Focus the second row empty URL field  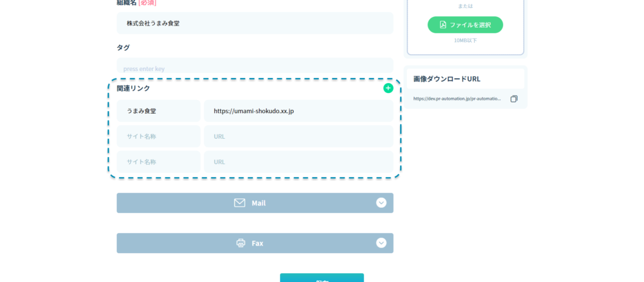[298, 136]
